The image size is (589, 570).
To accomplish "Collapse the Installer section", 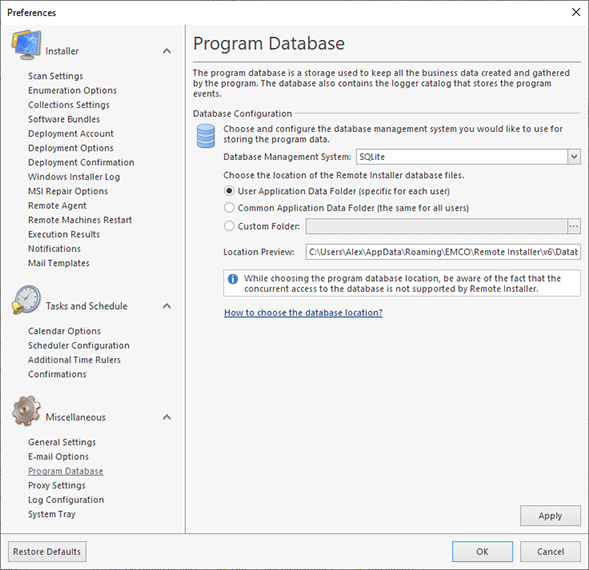I will (167, 51).
